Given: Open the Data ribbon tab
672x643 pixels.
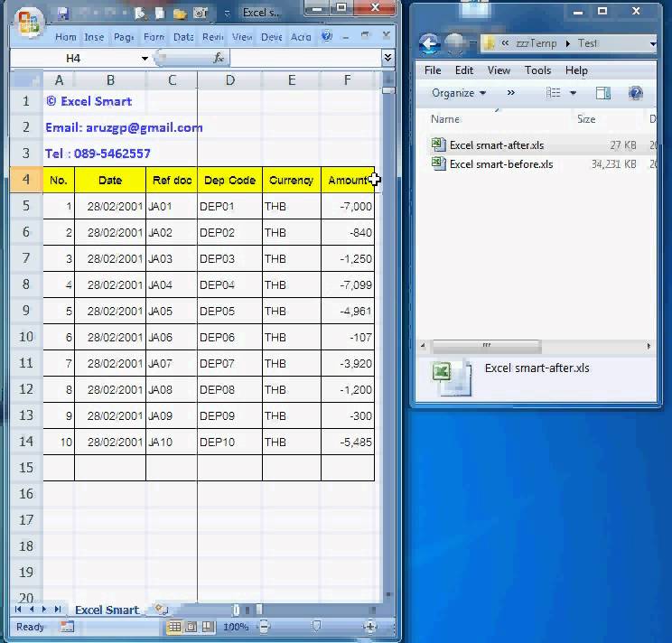Looking at the screenshot, I should (183, 37).
